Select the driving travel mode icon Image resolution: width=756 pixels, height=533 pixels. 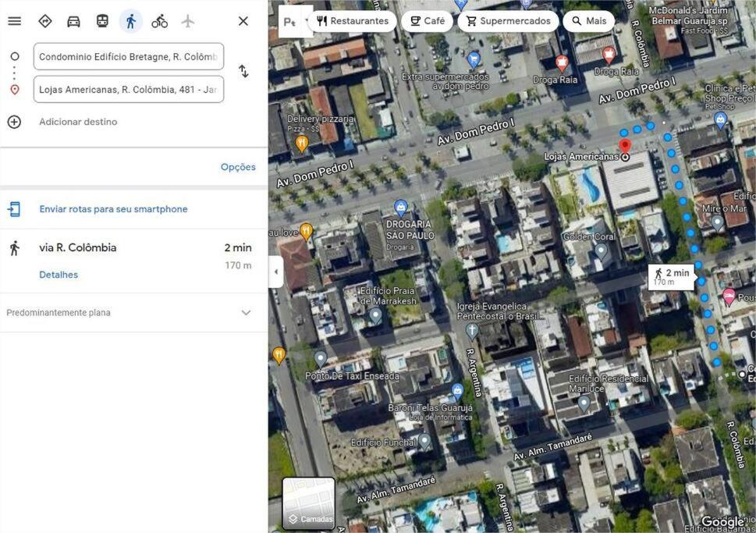73,21
